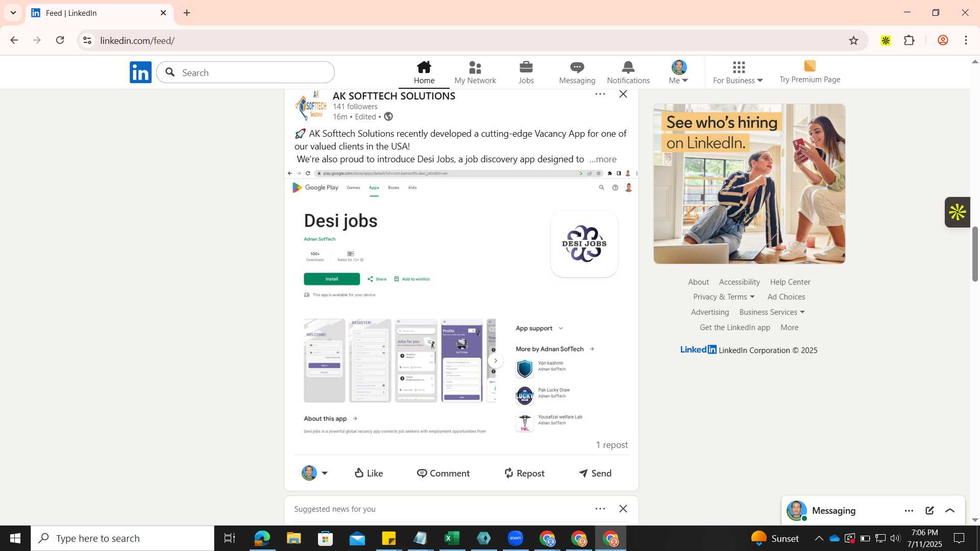This screenshot has height=551, width=980.
Task: Dismiss Suggested news for you
Action: [623, 509]
